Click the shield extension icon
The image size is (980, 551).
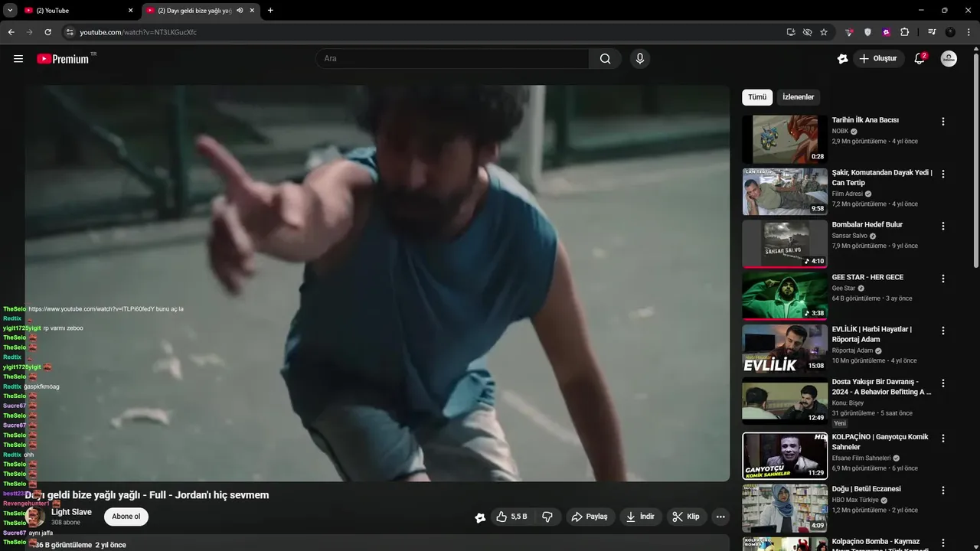(867, 32)
